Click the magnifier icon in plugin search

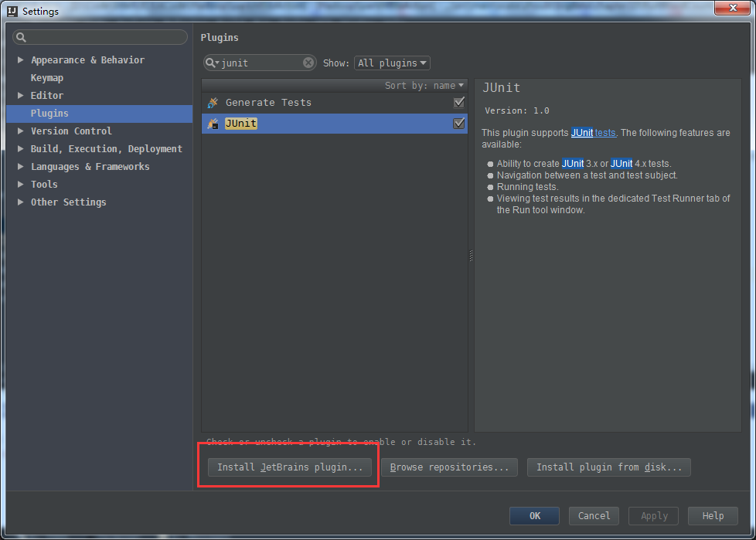[x=211, y=63]
